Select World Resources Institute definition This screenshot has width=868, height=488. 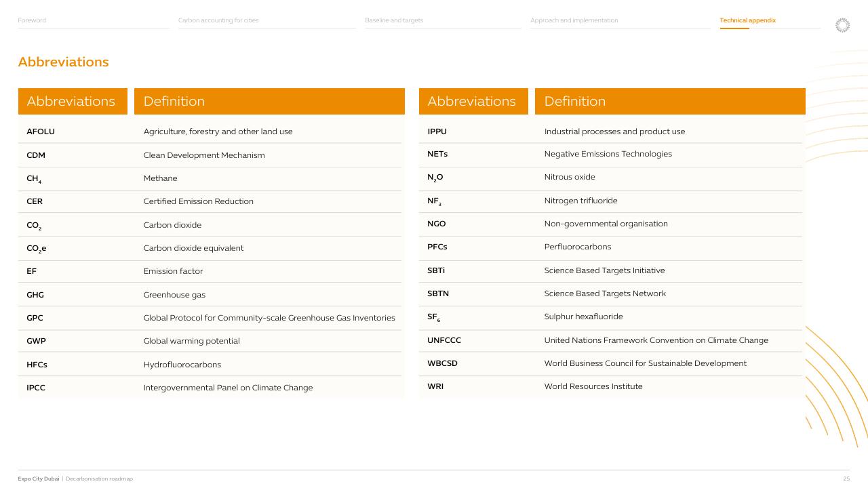click(x=593, y=386)
